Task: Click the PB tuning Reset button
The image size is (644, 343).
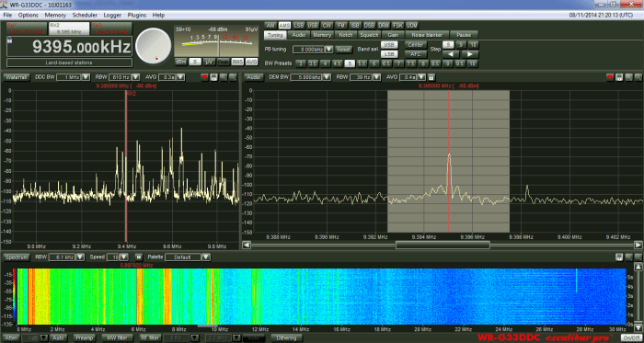Action: pos(344,50)
